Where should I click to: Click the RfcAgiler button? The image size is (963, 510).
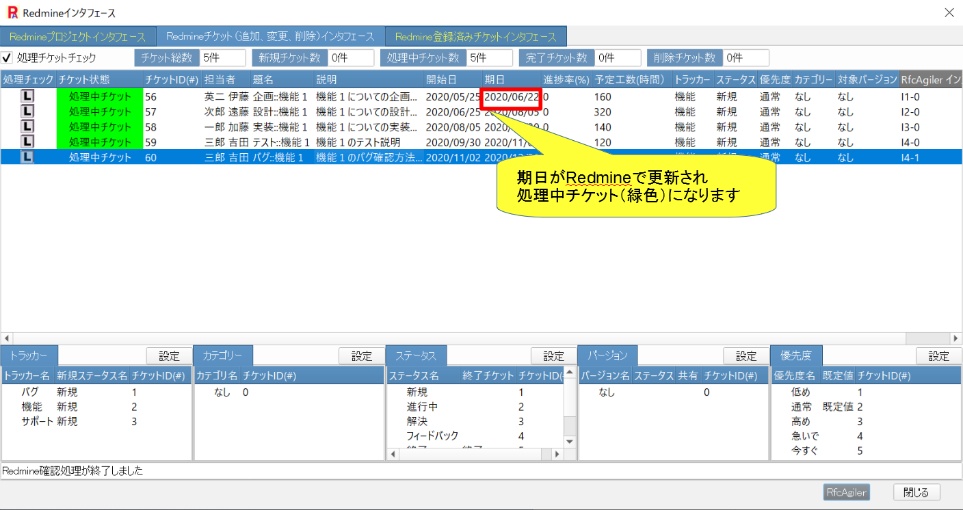(846, 492)
